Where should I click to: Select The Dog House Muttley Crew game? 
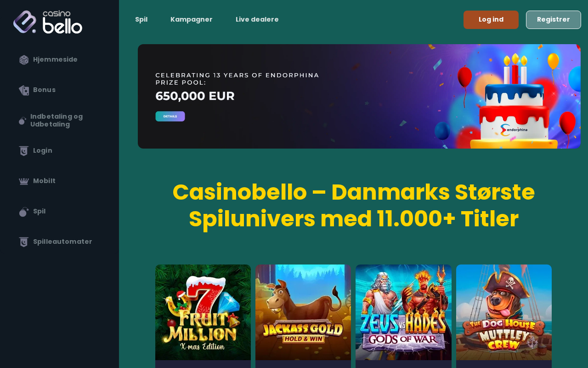coord(504,312)
